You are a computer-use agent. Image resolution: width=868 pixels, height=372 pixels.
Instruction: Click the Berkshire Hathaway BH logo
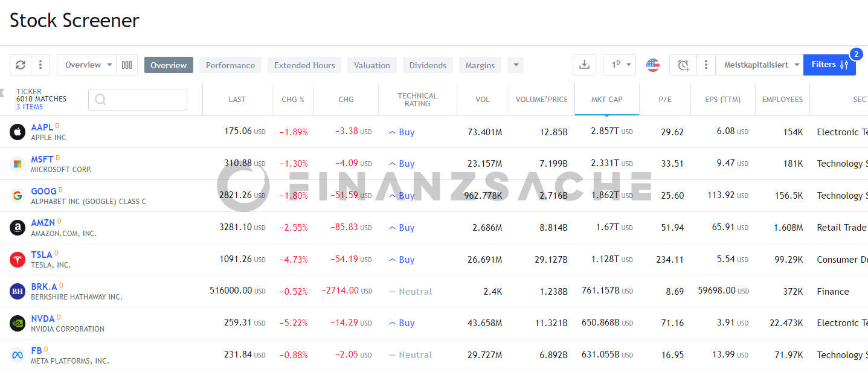pos(18,292)
